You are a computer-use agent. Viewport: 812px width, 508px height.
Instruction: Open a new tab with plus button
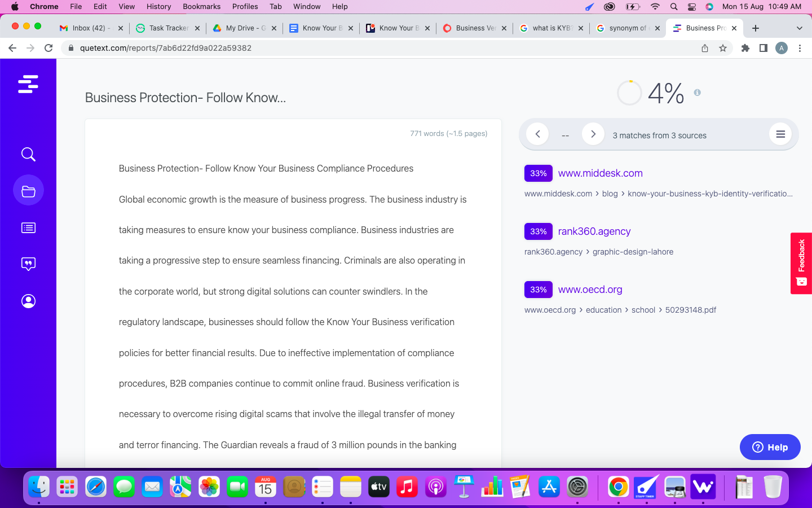coord(756,28)
